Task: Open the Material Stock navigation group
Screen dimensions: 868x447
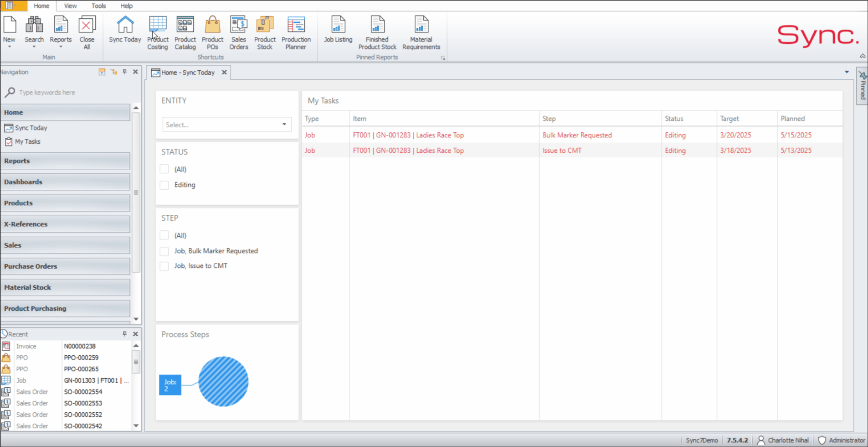Action: tap(65, 287)
